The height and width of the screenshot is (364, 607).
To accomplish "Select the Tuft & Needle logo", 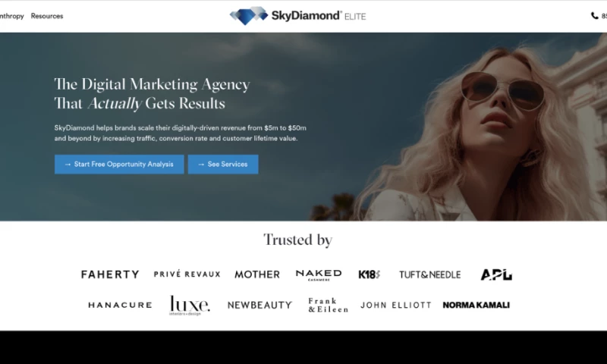I will coord(429,275).
